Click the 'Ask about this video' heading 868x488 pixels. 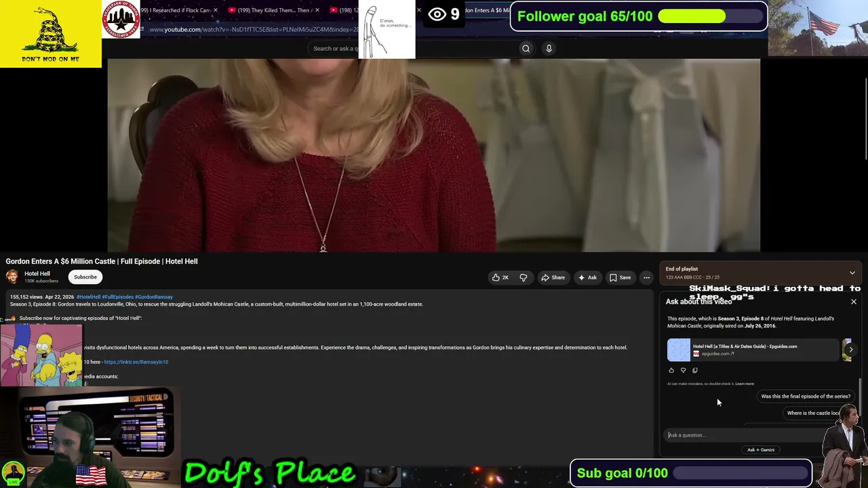point(698,302)
